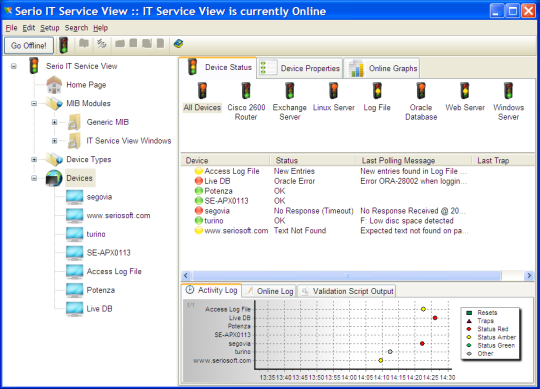Sort by the Status column header
540x389 pixels.
313,160
